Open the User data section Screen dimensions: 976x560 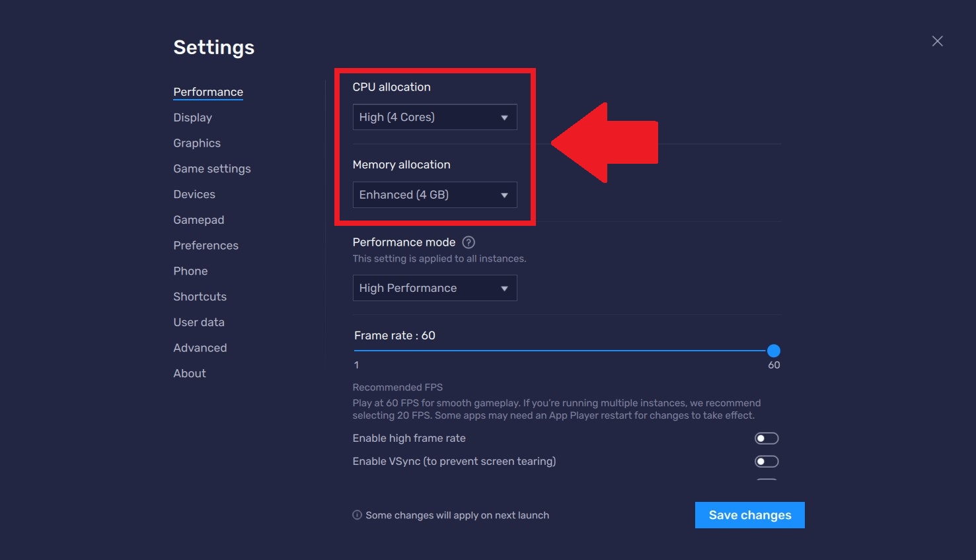click(x=199, y=322)
